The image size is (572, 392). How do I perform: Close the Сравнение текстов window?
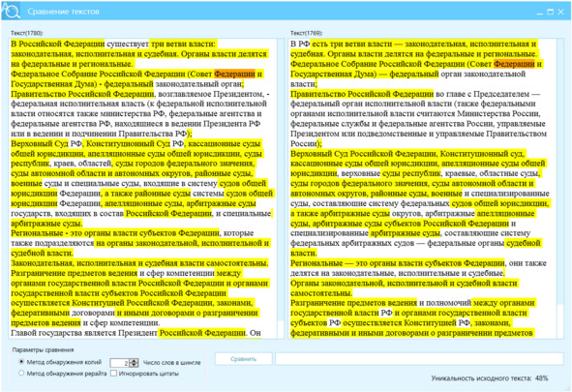coord(561,12)
